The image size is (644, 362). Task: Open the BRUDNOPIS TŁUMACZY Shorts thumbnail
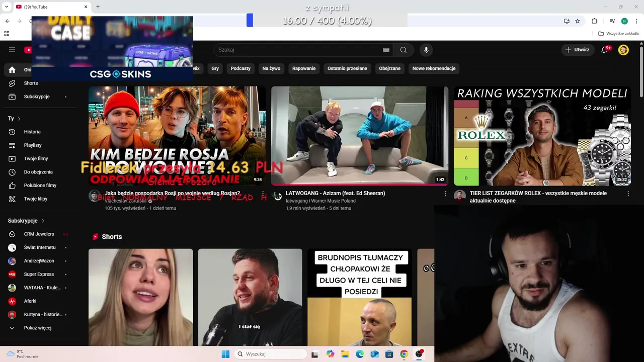point(359,298)
